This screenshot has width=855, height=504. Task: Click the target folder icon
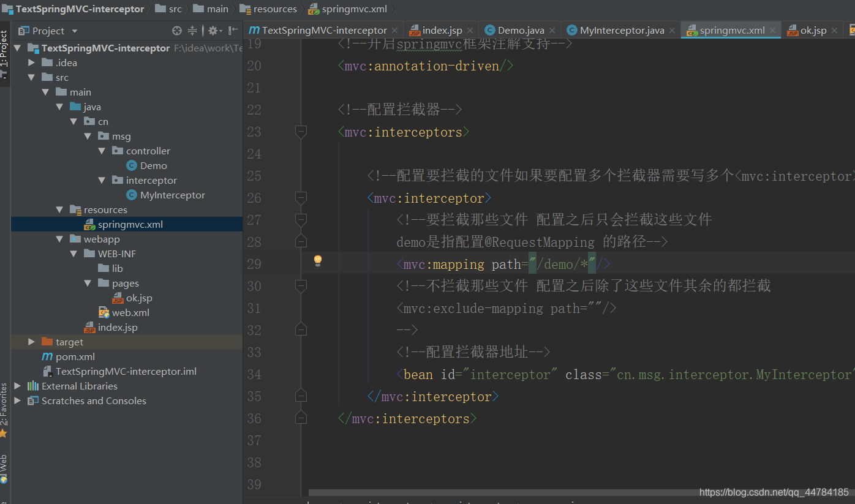pos(47,342)
